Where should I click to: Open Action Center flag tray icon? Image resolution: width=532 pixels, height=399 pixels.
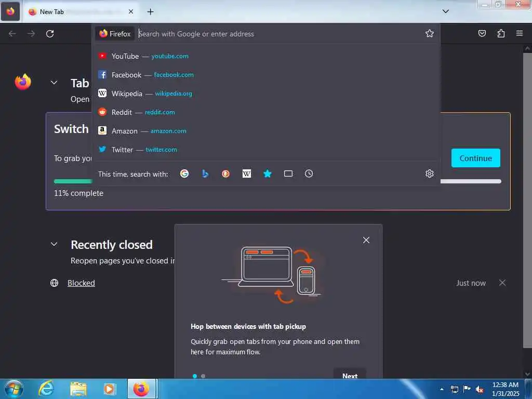pyautogui.click(x=467, y=389)
